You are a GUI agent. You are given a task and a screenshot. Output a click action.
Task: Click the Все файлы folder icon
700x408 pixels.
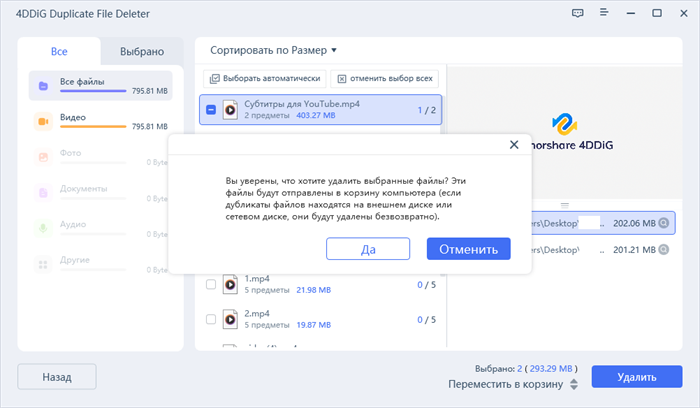click(43, 86)
